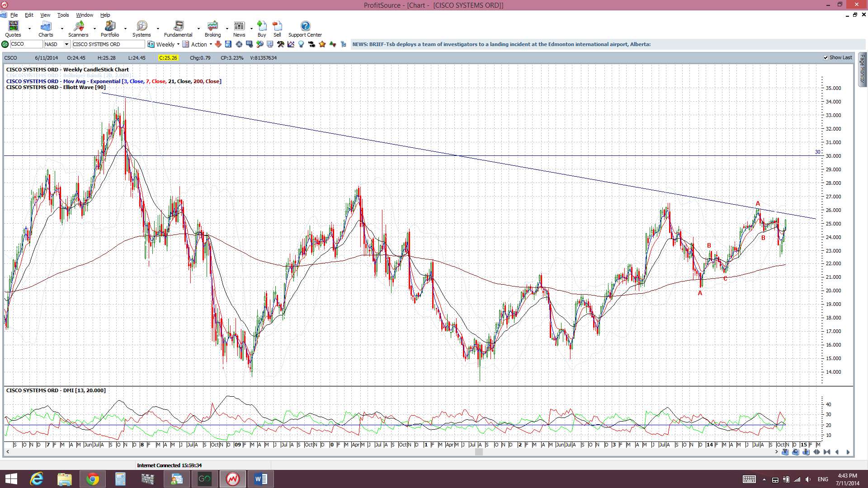
Task: Step chart right with triangle arrow
Action: click(848, 452)
